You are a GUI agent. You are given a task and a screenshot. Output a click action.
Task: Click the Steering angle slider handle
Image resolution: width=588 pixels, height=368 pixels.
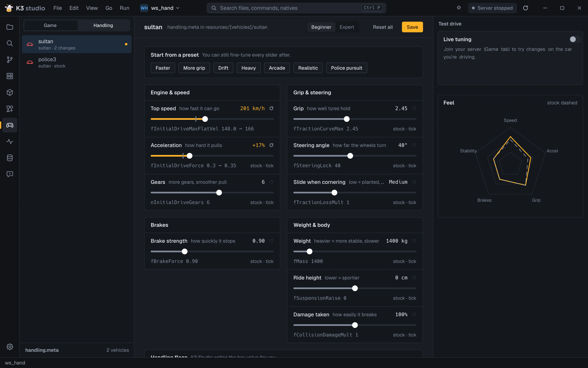pyautogui.click(x=350, y=156)
